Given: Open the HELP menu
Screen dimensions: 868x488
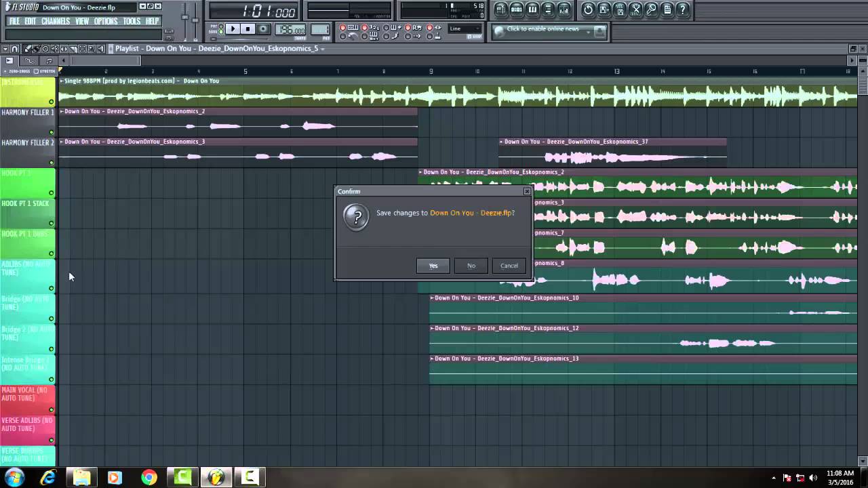Looking at the screenshot, I should [152, 21].
